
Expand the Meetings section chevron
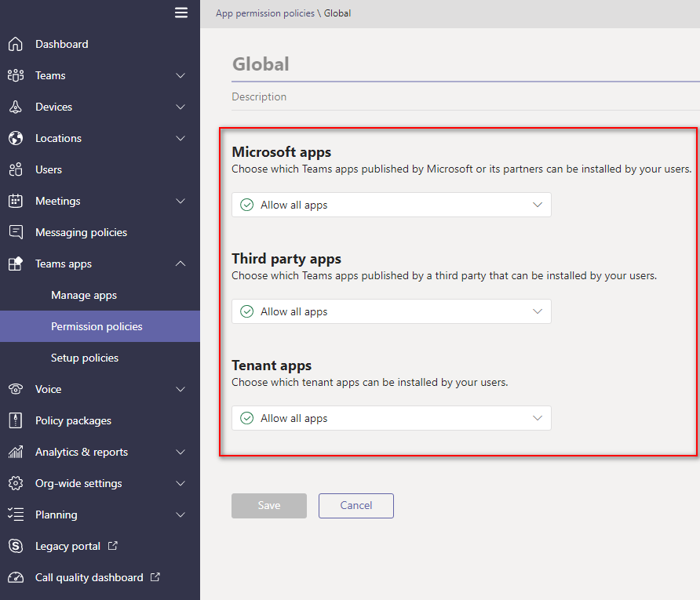click(x=180, y=202)
